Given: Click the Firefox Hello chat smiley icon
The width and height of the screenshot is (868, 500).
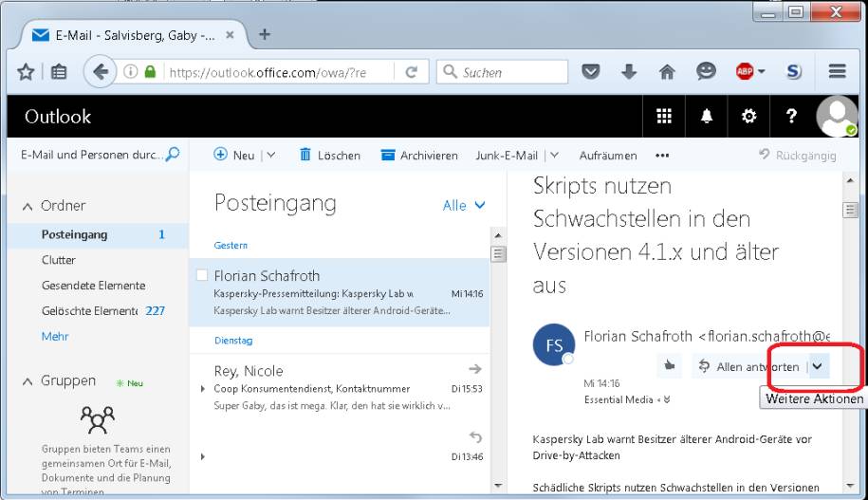Looking at the screenshot, I should (x=706, y=71).
